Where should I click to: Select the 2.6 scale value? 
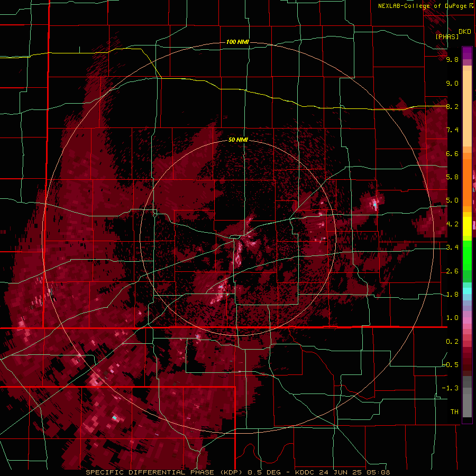(452, 271)
